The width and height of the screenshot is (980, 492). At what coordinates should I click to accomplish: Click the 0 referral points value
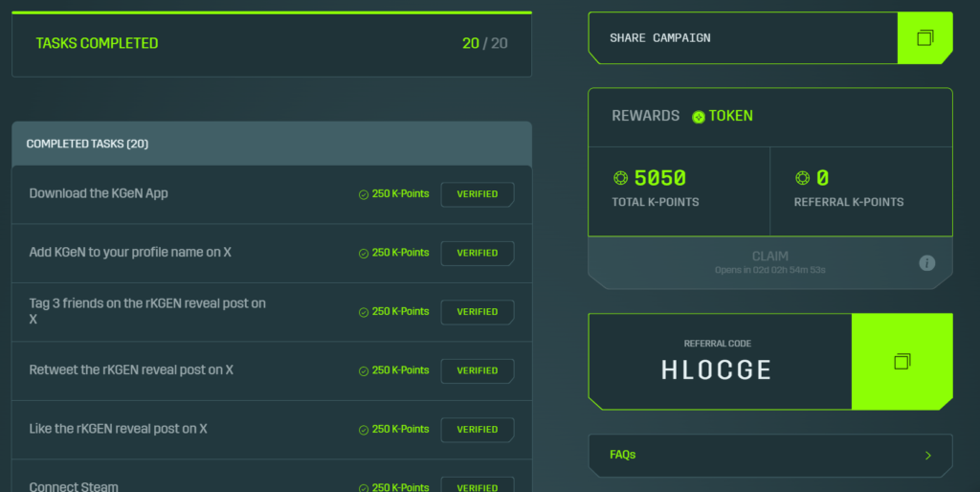tap(822, 178)
